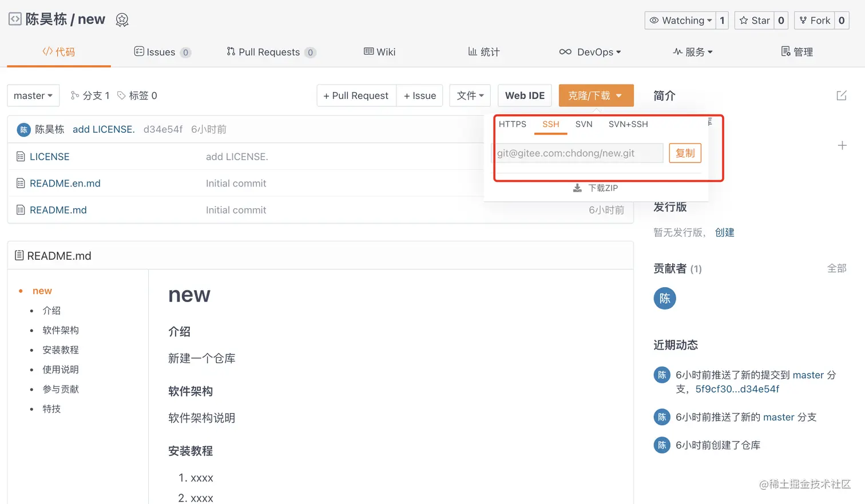Select the HTTPS clone tab

(513, 124)
